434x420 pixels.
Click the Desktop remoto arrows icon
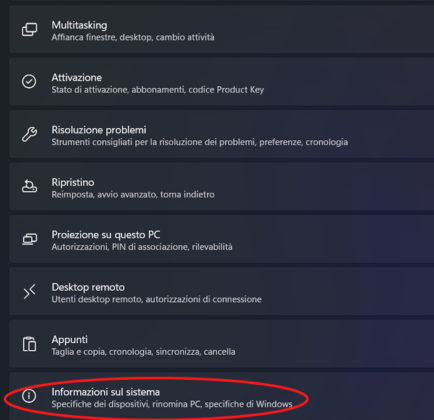pyautogui.click(x=29, y=292)
